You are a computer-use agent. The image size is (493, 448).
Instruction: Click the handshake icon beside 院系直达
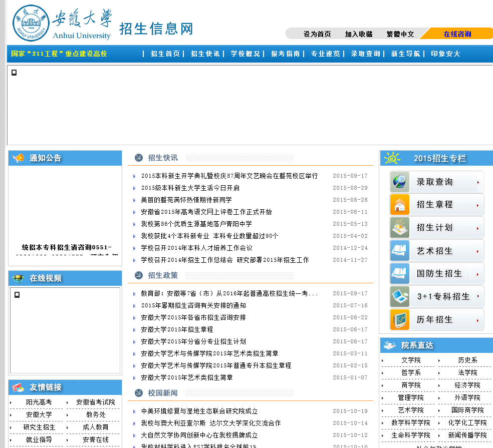coord(390,345)
